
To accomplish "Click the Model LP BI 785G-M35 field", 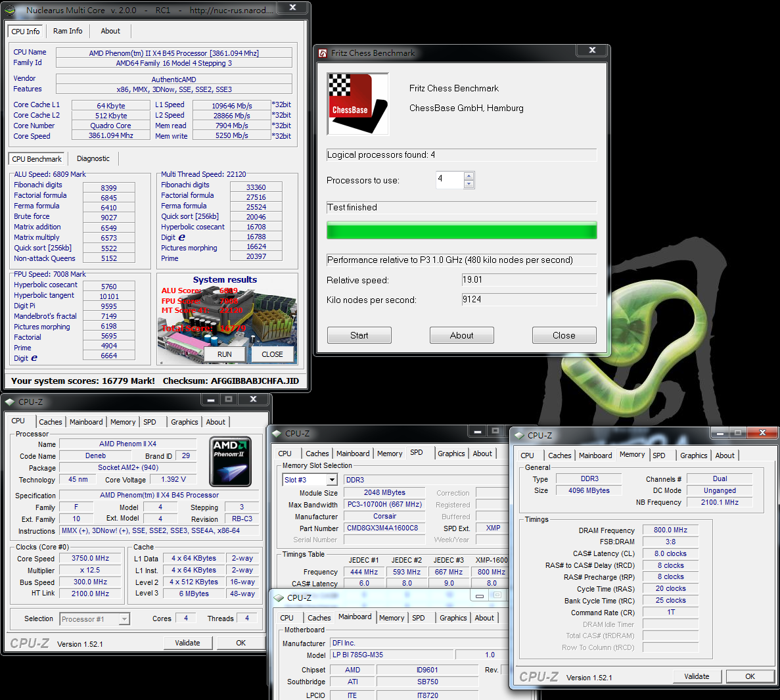I will click(392, 655).
